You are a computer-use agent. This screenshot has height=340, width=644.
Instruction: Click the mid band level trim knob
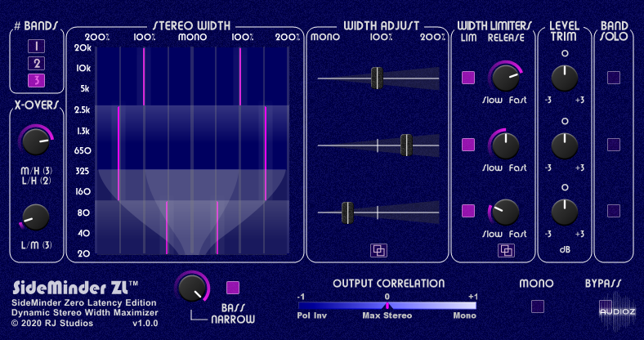pyautogui.click(x=565, y=145)
